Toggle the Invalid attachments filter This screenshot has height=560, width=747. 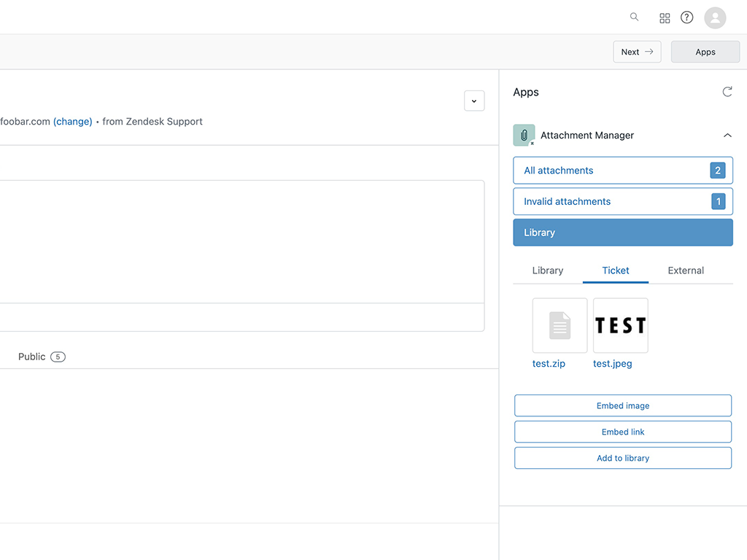coord(622,201)
